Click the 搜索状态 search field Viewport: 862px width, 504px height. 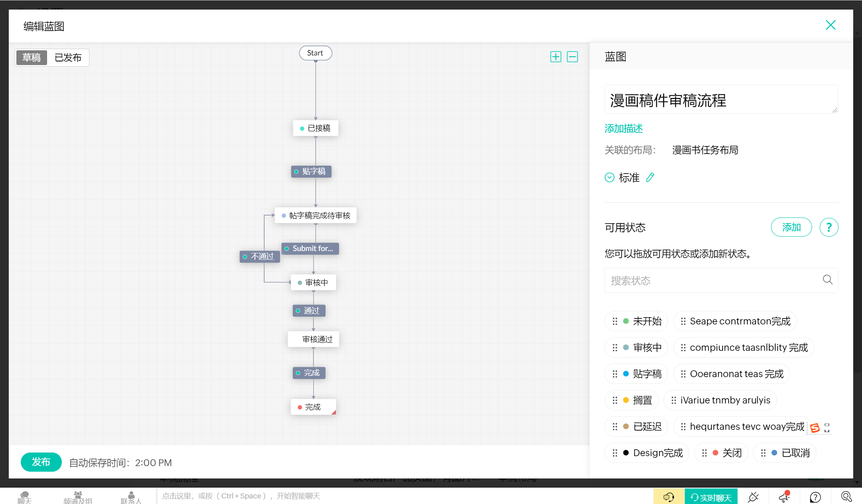[710, 280]
